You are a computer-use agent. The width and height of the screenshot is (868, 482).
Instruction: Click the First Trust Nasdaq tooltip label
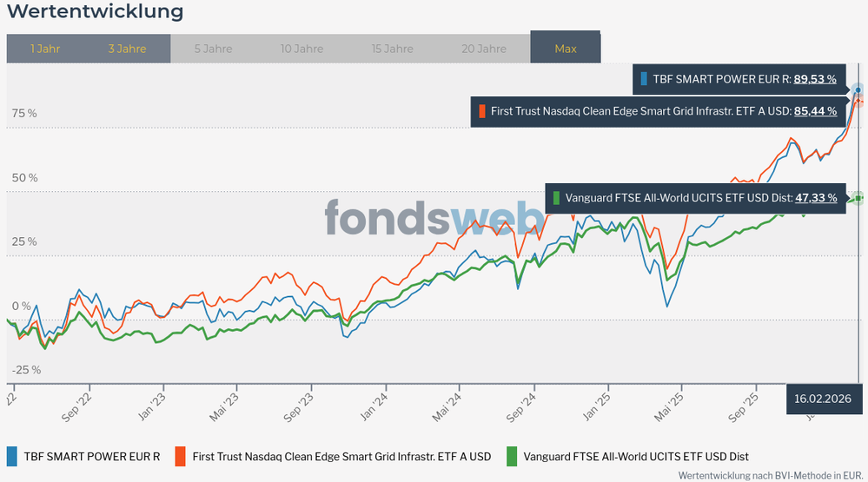tap(641, 111)
